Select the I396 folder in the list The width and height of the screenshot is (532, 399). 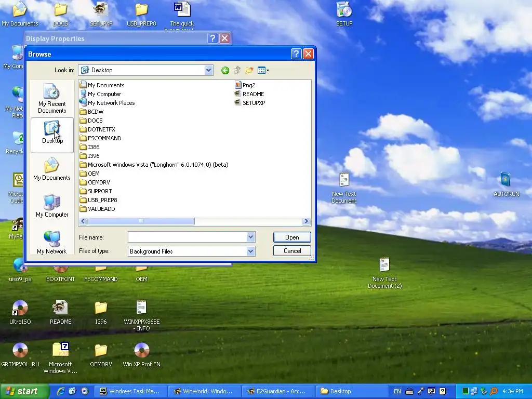click(89, 156)
